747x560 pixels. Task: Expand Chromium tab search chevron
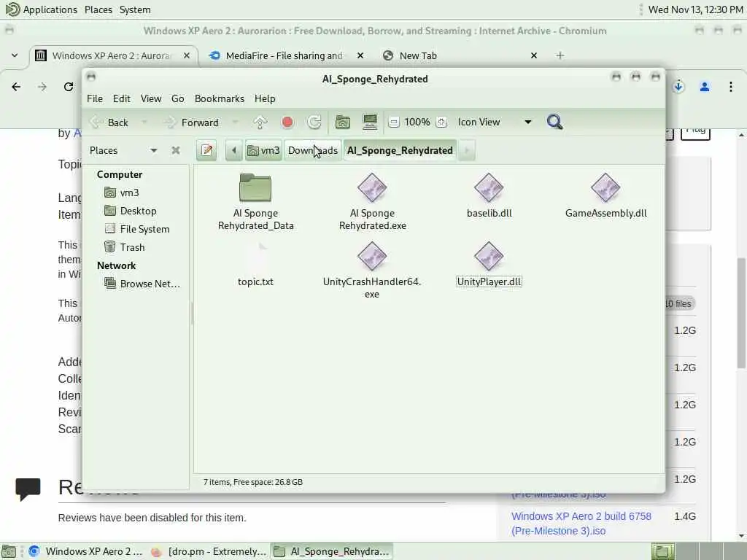[15, 55]
